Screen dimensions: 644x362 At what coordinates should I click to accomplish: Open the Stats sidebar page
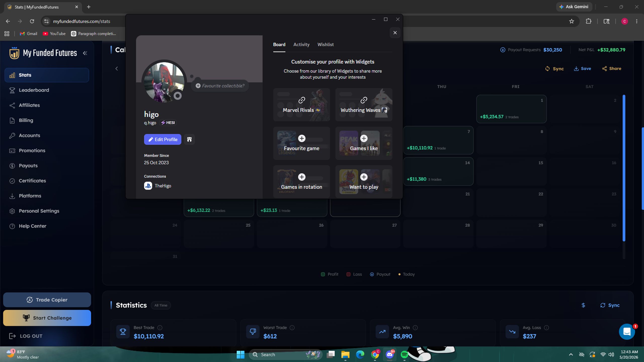[x=47, y=75]
